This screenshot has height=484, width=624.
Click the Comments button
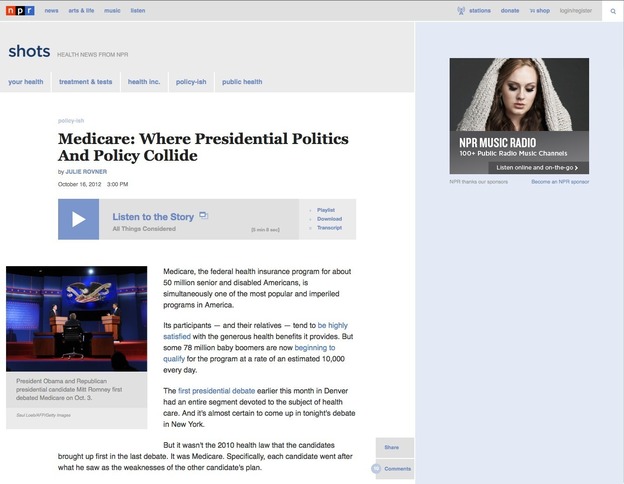pos(395,469)
